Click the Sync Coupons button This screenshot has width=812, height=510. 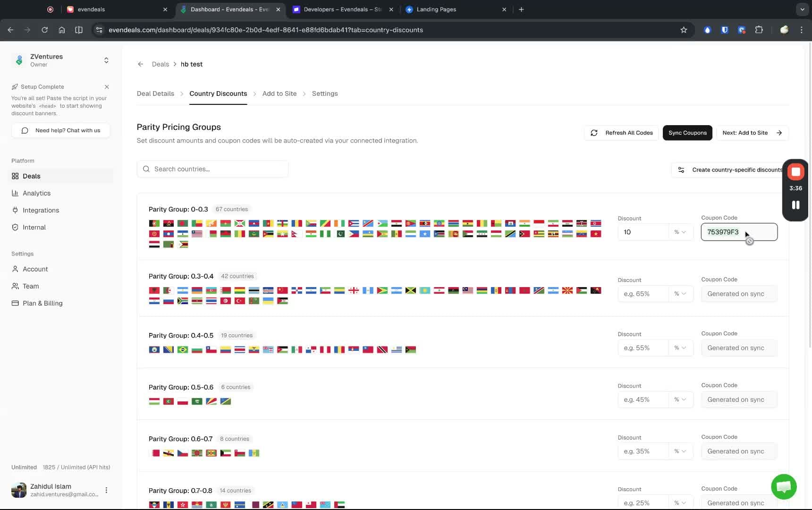[x=687, y=133]
